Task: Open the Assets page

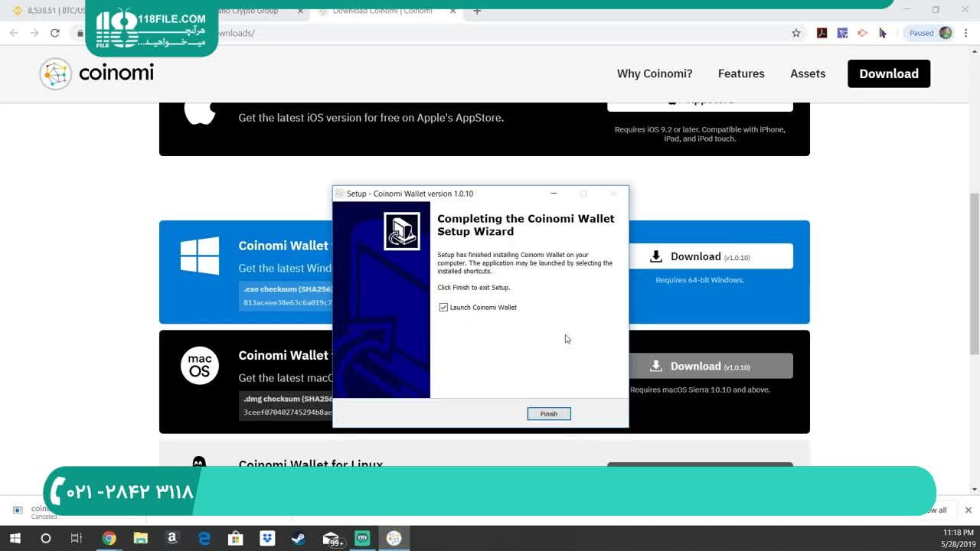Action: click(x=807, y=73)
